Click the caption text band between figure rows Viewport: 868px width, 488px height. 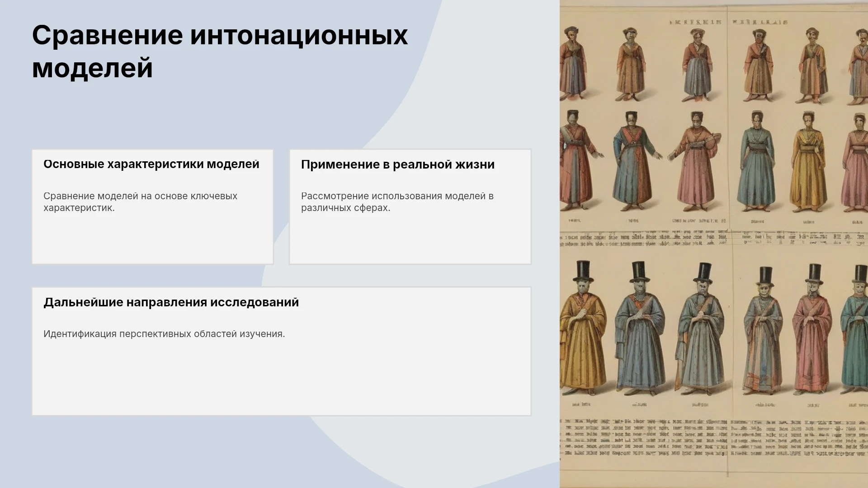714,239
